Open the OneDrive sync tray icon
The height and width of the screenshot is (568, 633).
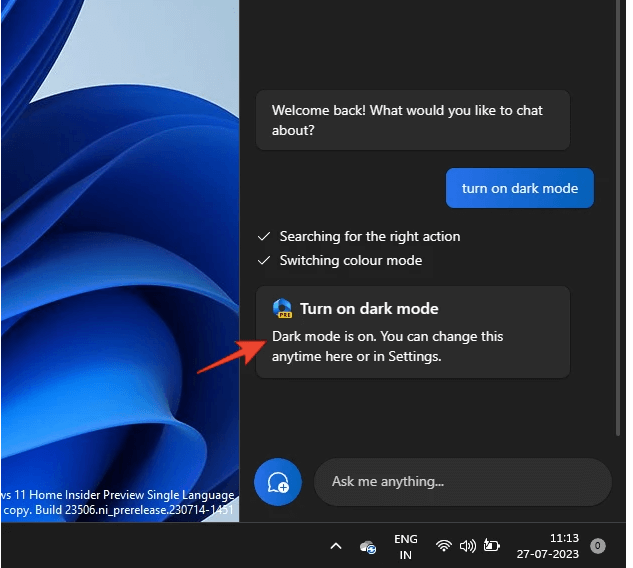pos(368,547)
